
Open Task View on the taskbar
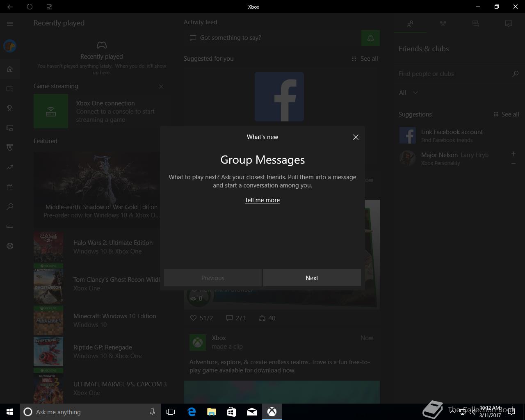171,412
